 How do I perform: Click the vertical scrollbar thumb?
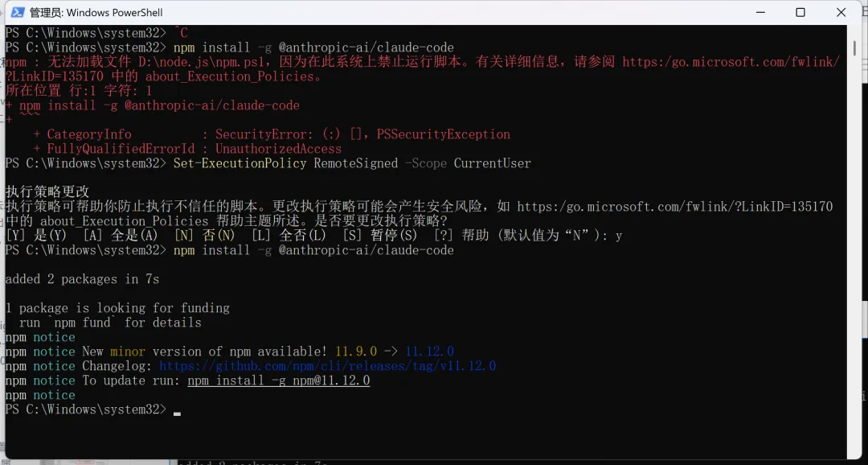(x=854, y=47)
